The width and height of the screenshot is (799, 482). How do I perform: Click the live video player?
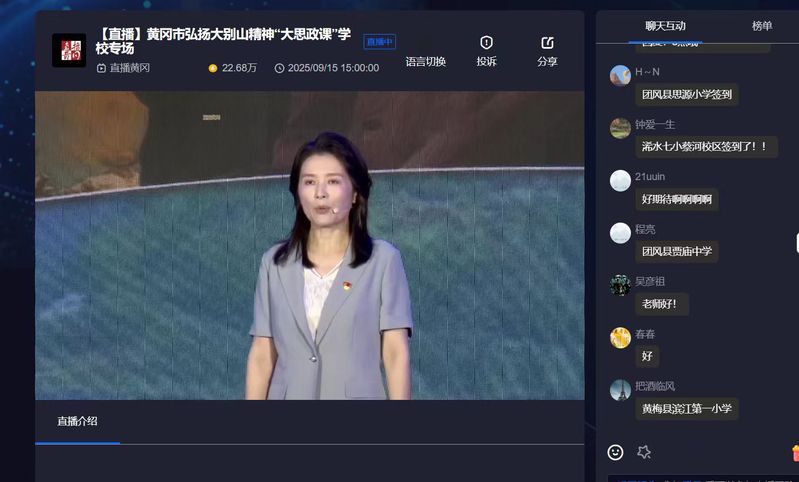[x=309, y=245]
